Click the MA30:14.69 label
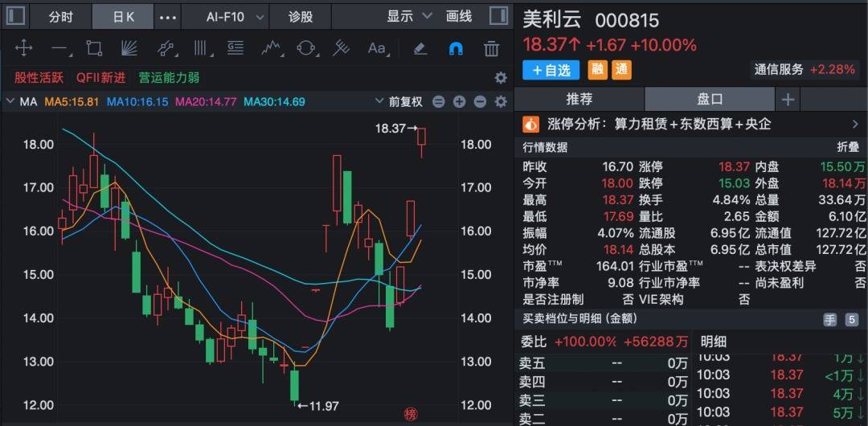The height and width of the screenshot is (426, 868). [x=275, y=102]
